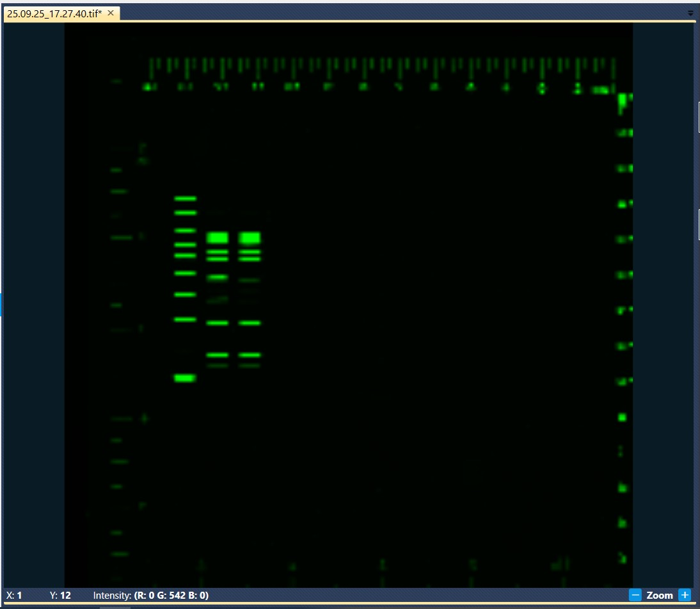Click the topmost band of the ladder lane

point(186,199)
